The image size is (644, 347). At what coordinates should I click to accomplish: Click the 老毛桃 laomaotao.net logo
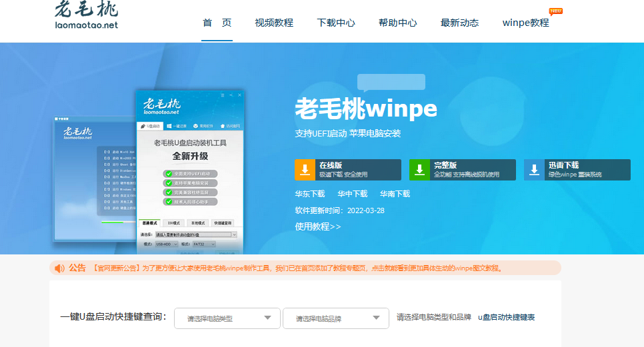86,15
